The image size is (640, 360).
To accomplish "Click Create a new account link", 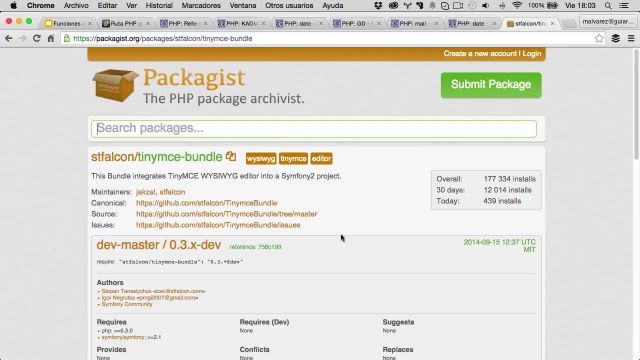I will pyautogui.click(x=480, y=54).
